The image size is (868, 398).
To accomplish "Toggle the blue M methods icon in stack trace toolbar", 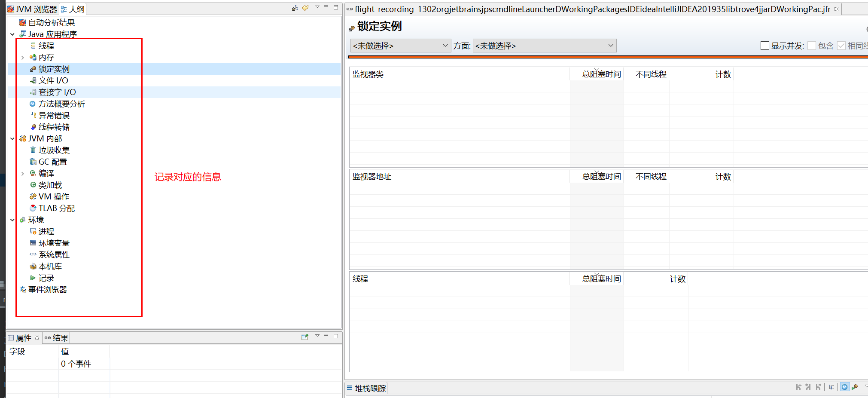I will 844,387.
